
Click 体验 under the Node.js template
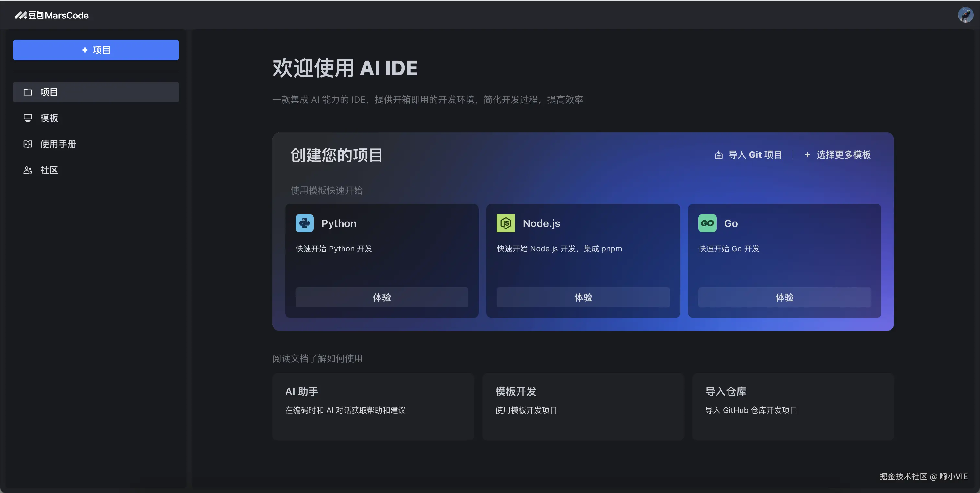click(583, 297)
